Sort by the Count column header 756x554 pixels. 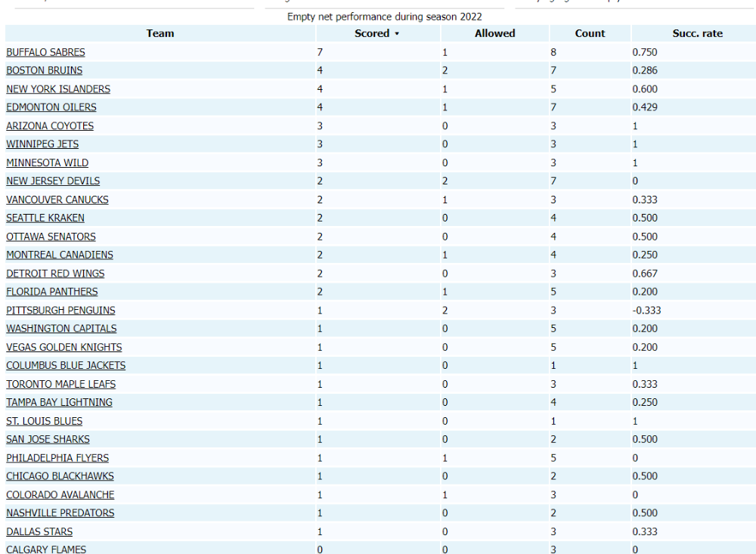coord(590,33)
